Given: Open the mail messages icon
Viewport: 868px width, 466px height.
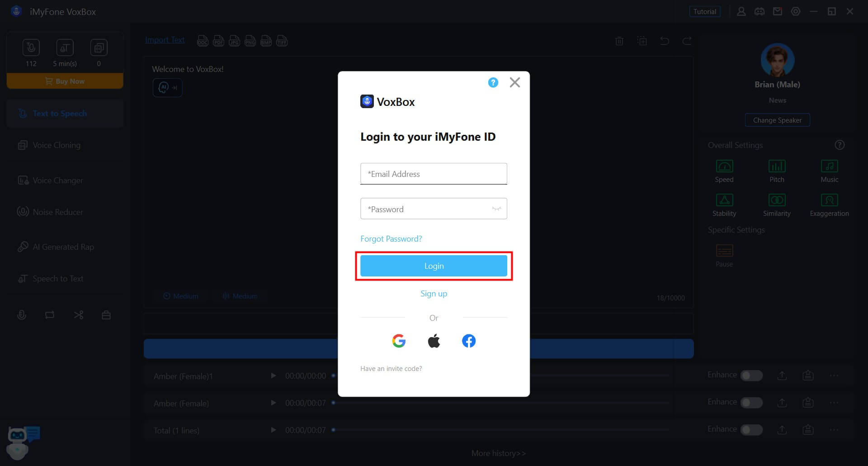Looking at the screenshot, I should point(778,11).
